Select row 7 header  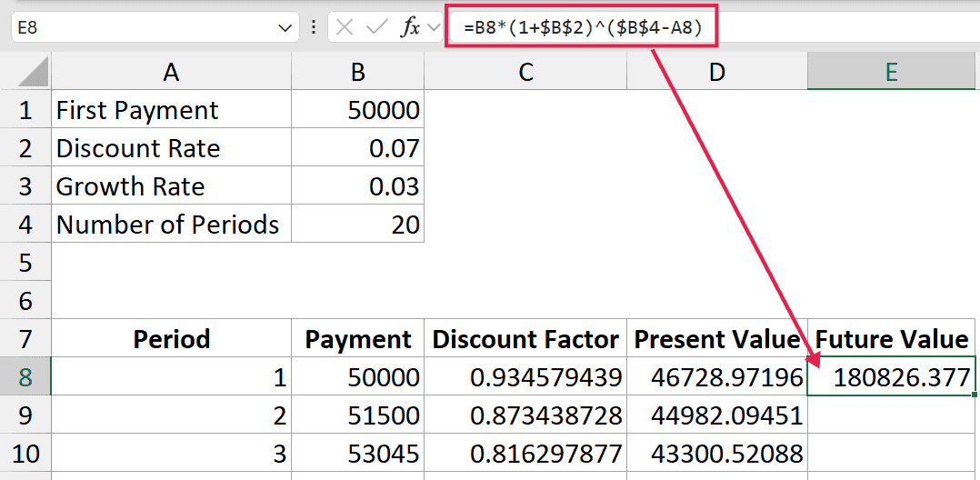(25, 339)
